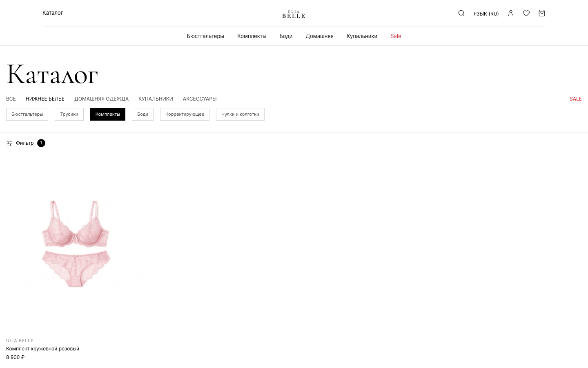The height and width of the screenshot is (368, 588).
Task: Switch to the КУПАЛЬНИКИ category tab
Action: (156, 99)
